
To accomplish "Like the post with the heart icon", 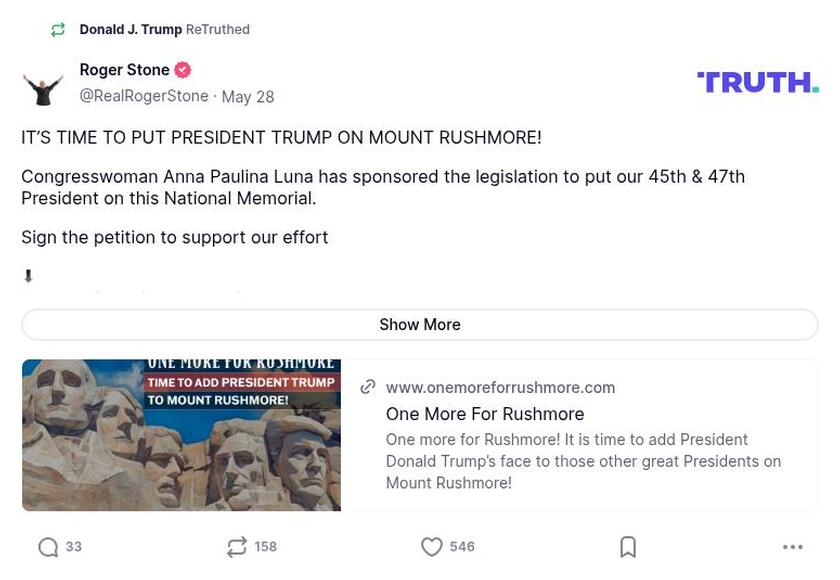I will [431, 547].
